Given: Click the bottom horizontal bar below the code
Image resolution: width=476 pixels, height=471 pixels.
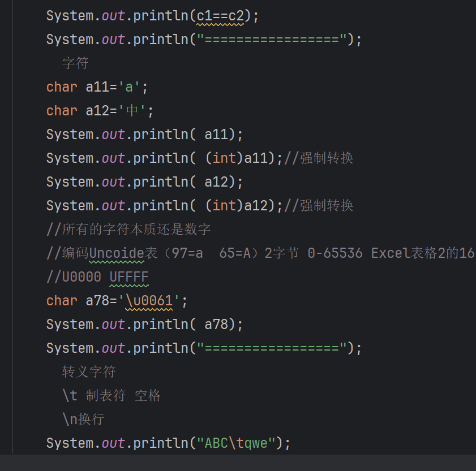Looking at the screenshot, I should tap(238, 463).
